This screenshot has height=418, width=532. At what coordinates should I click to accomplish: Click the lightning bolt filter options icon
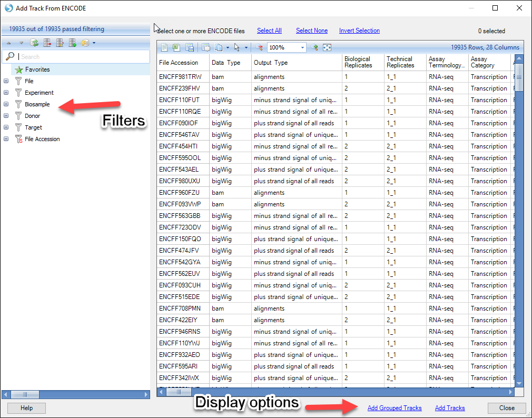[x=85, y=43]
